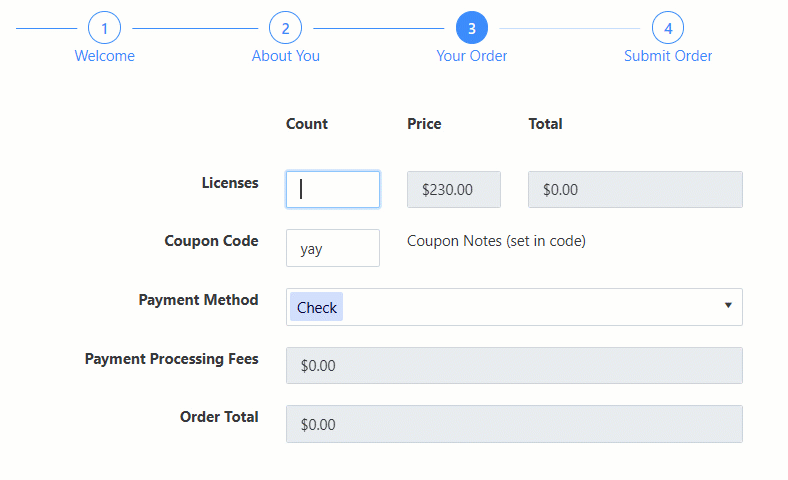788x480 pixels.
Task: Open the About You step
Action: (285, 56)
